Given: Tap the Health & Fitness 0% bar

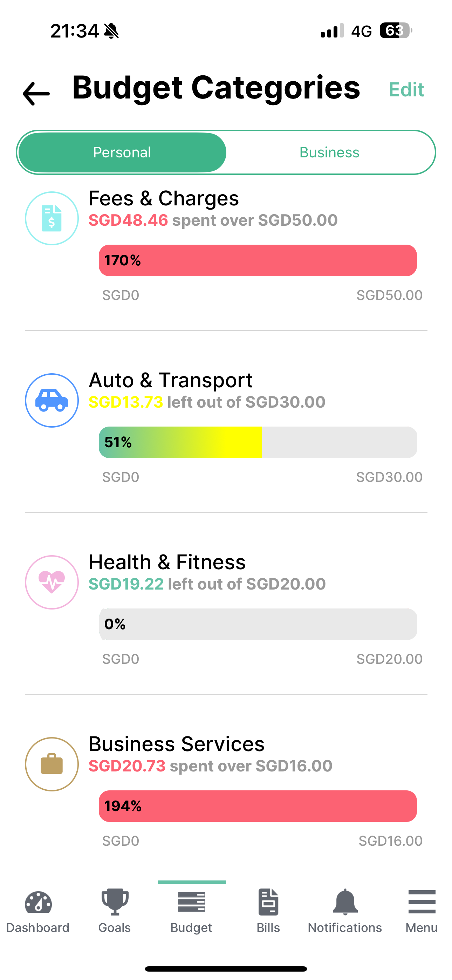Looking at the screenshot, I should click(x=258, y=624).
